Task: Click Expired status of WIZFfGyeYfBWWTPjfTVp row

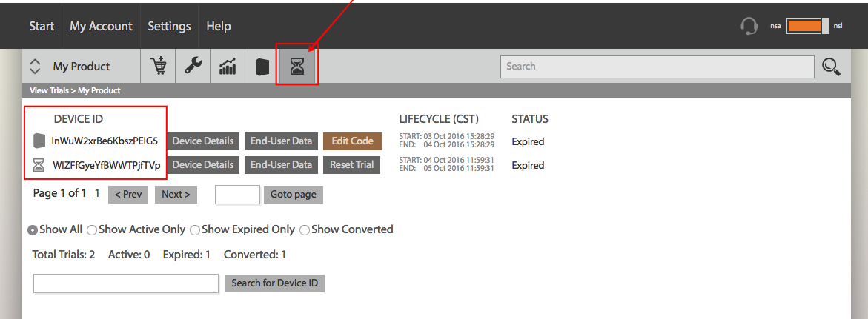Action: click(528, 165)
